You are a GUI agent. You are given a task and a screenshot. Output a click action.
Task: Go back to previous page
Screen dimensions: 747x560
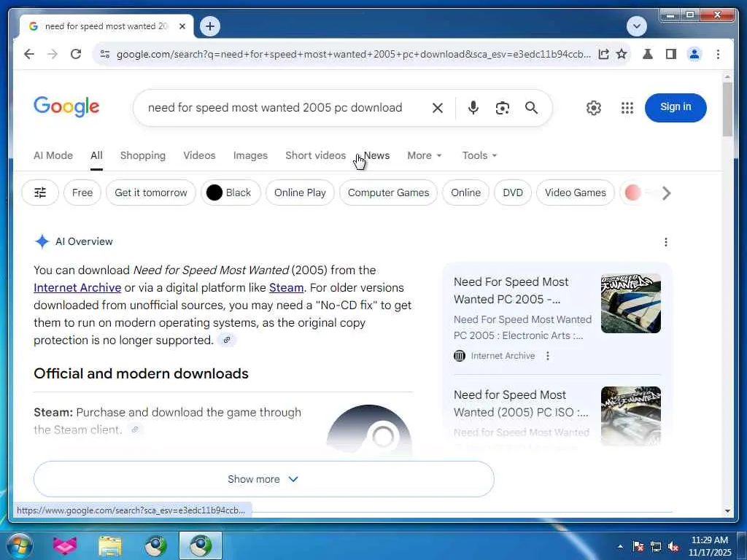29,54
